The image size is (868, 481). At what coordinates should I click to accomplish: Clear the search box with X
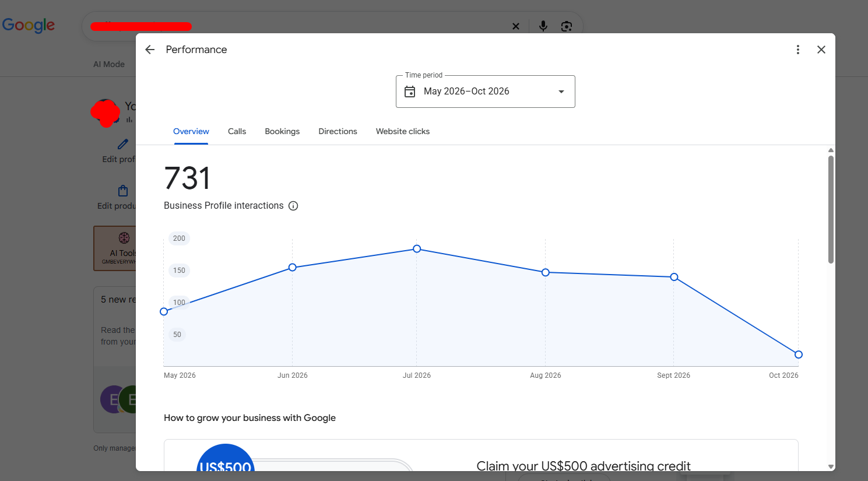coord(515,26)
